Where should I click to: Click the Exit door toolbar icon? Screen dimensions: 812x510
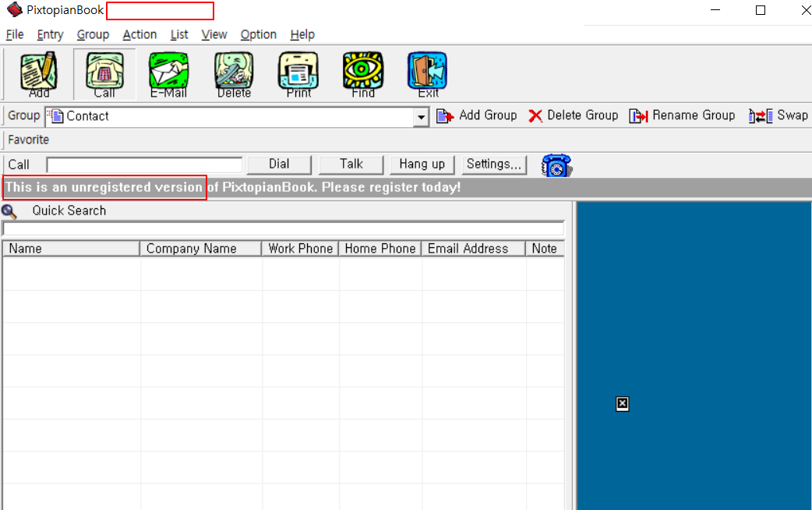[x=428, y=74]
